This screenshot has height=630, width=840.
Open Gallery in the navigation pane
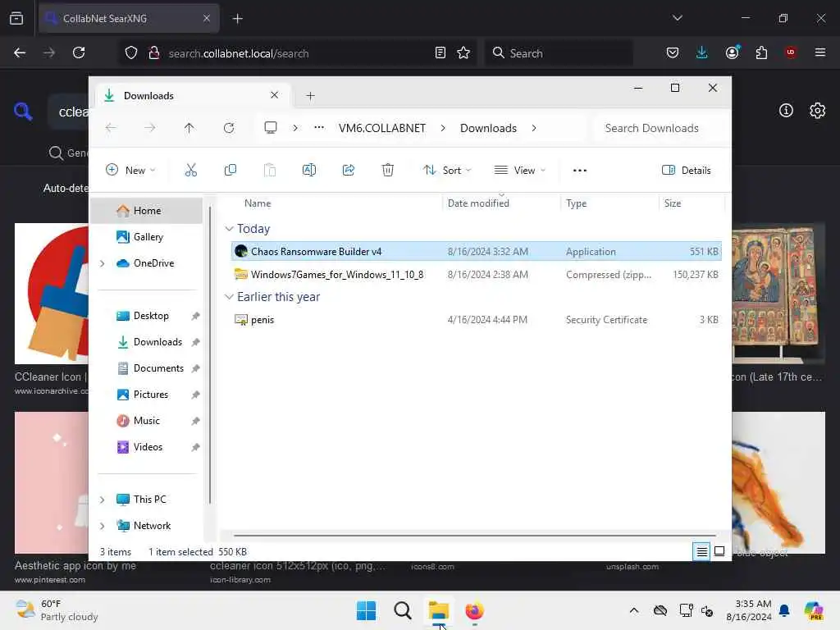tap(148, 237)
